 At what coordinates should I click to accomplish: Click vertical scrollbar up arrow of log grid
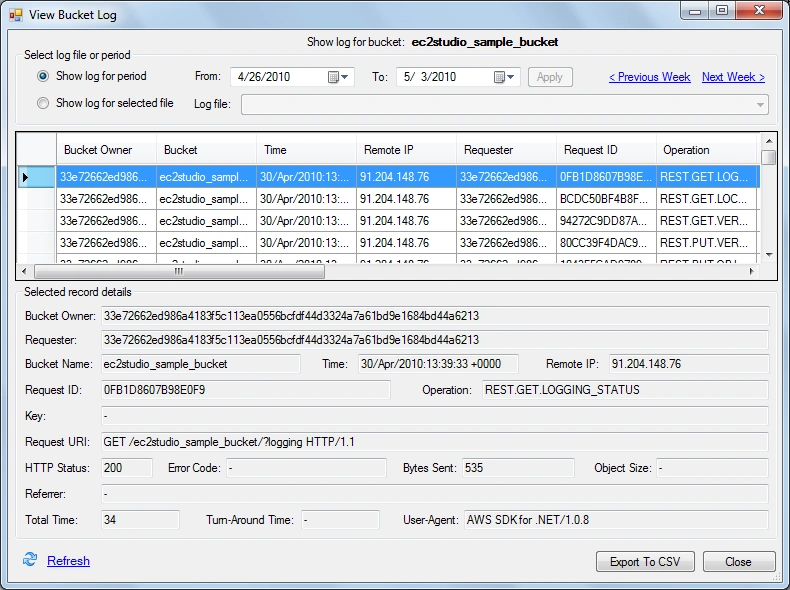768,141
